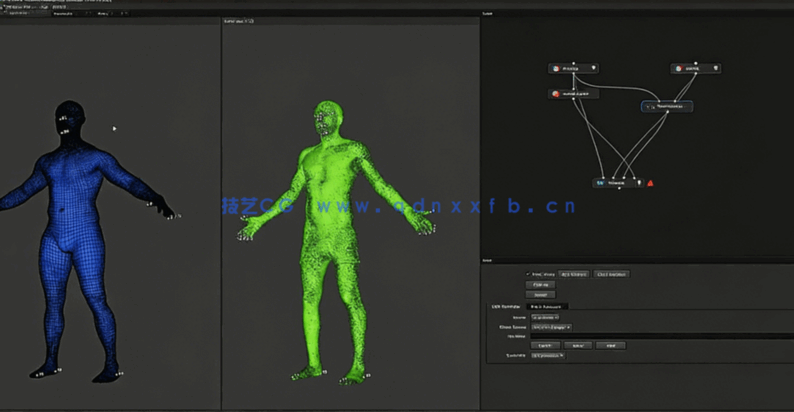794x412 pixels.
Task: Click the icon on the blue-outlined selected node
Action: 648,106
